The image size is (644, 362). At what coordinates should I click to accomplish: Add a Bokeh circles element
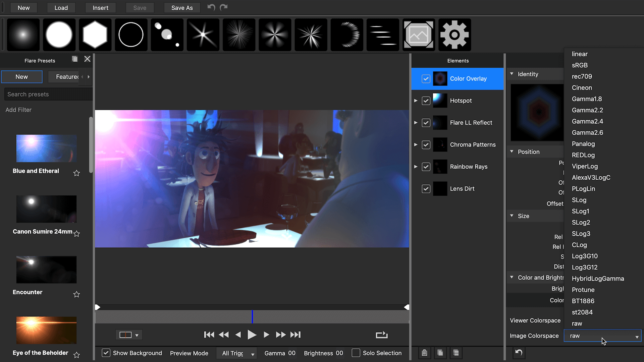(x=167, y=35)
